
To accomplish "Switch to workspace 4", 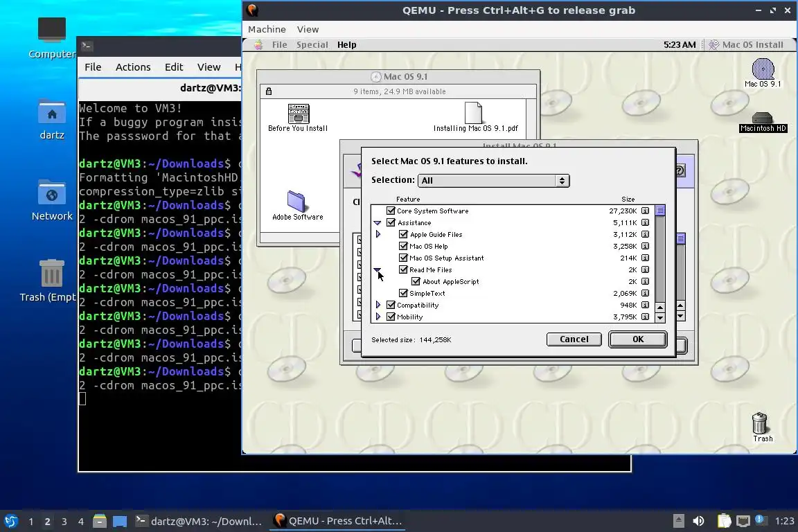I will click(80, 522).
